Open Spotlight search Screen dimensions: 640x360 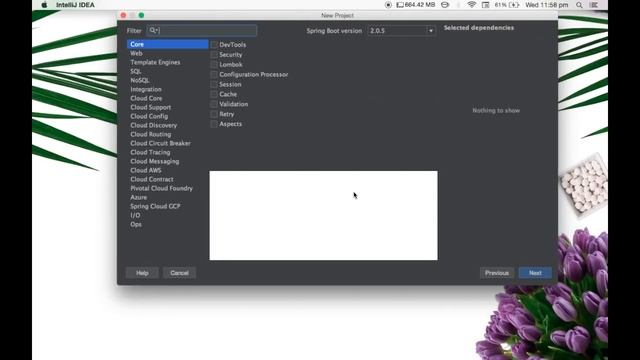click(x=579, y=5)
